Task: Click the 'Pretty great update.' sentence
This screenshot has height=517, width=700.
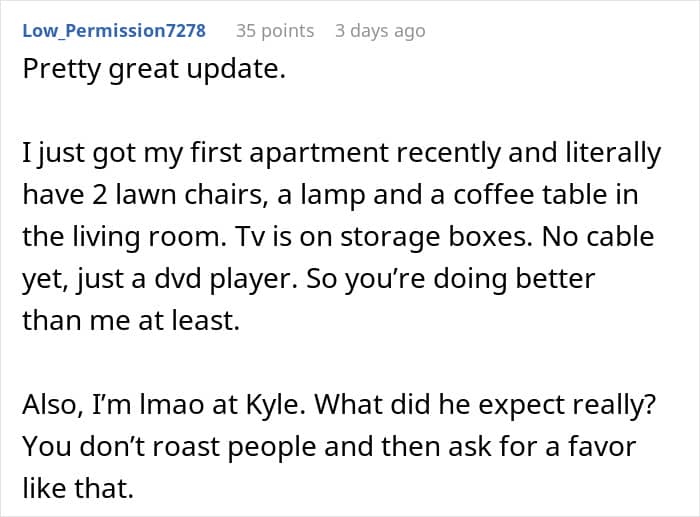Action: click(154, 70)
